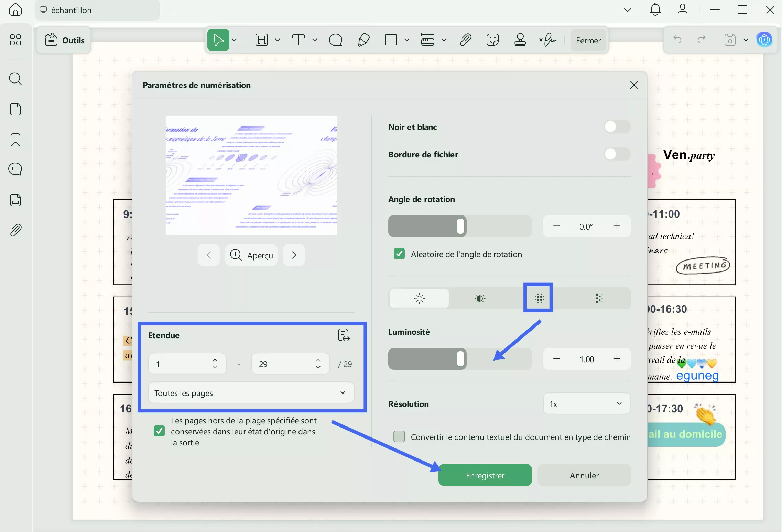Click the paperclip attachment tool

465,40
